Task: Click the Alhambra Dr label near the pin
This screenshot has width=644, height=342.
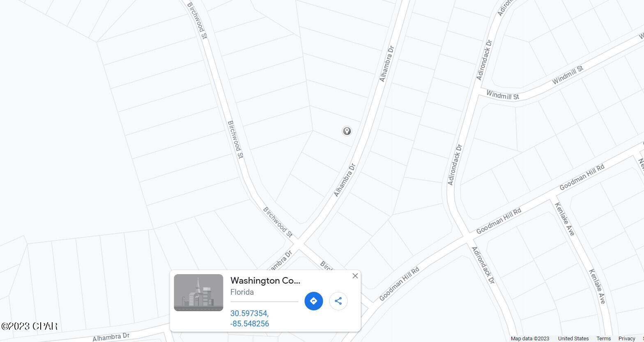Action: pos(345,180)
